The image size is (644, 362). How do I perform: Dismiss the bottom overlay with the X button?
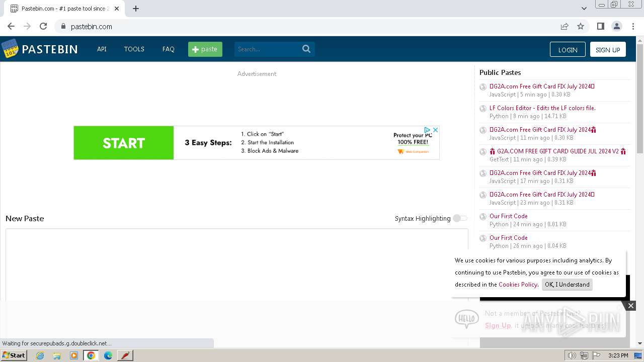630,306
